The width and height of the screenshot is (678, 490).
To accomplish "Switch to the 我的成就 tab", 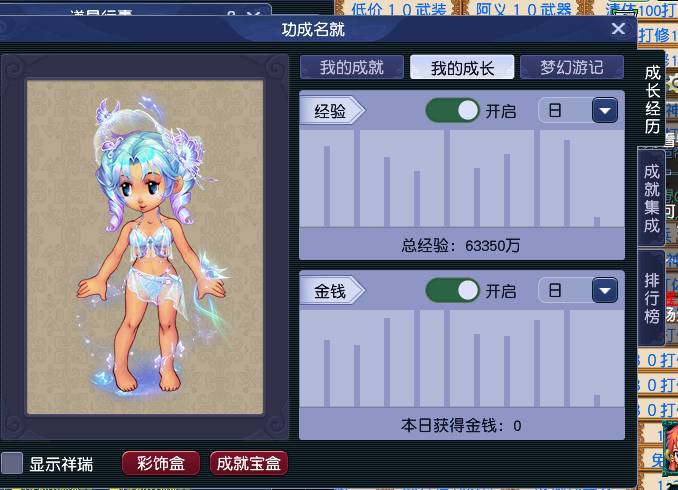I will (352, 67).
